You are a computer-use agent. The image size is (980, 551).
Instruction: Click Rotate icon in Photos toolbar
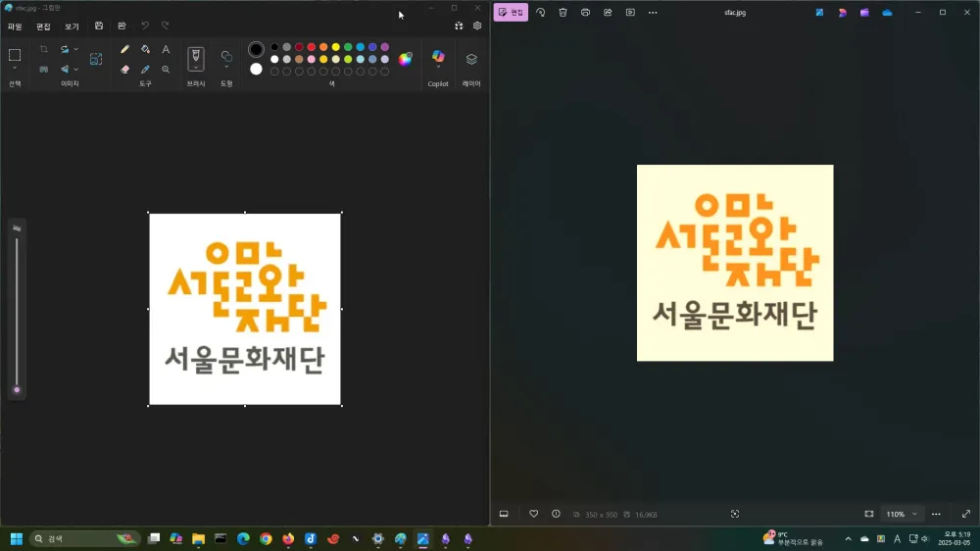click(541, 13)
